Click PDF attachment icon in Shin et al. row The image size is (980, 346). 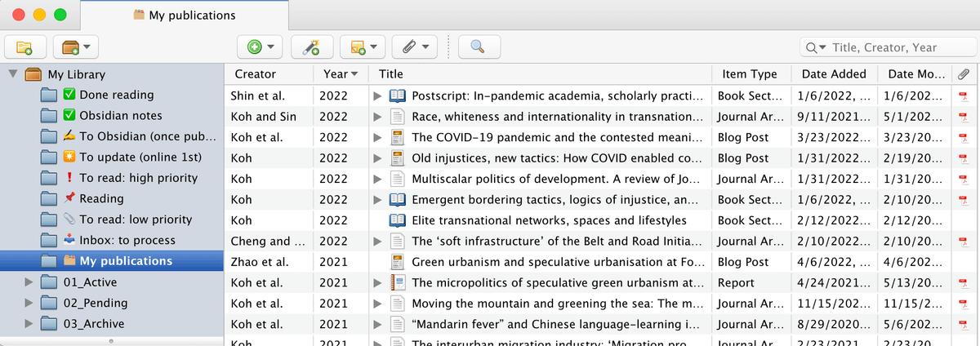pos(963,95)
